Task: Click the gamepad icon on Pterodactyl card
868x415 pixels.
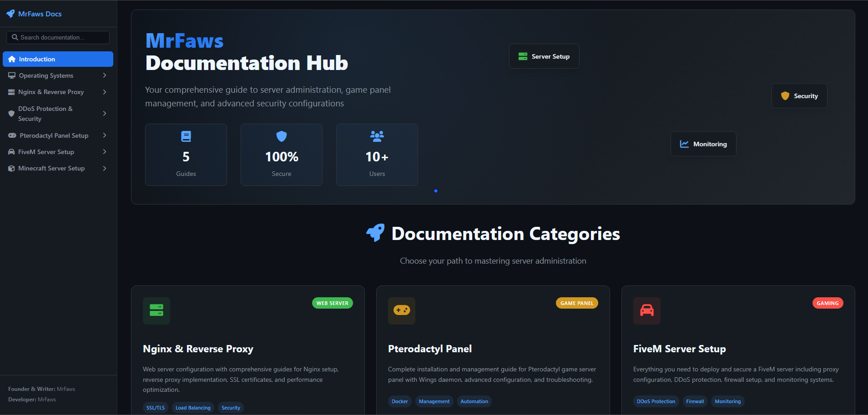Action: point(401,310)
